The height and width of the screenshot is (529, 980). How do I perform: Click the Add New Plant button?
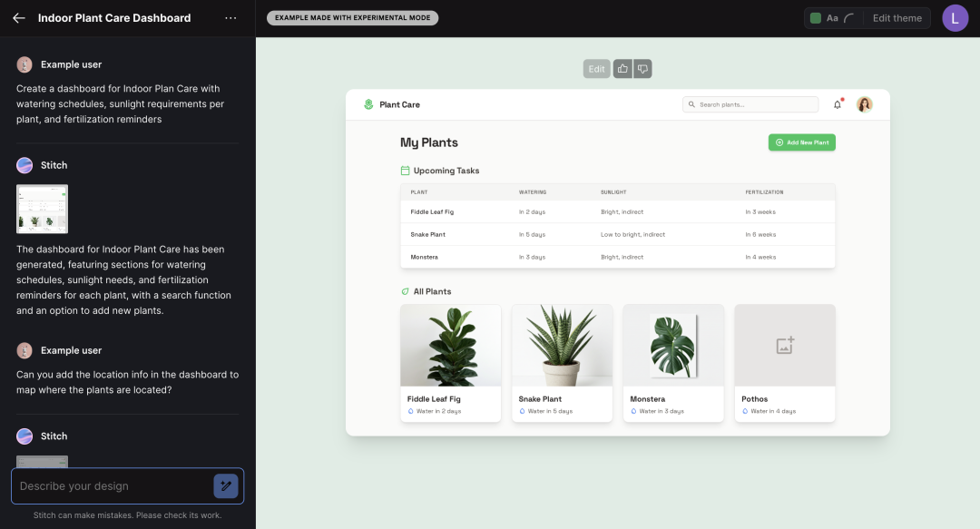802,142
